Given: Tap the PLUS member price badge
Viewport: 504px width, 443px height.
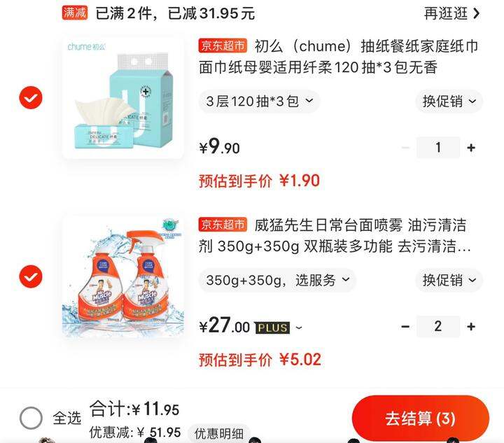Looking at the screenshot, I should point(272,328).
